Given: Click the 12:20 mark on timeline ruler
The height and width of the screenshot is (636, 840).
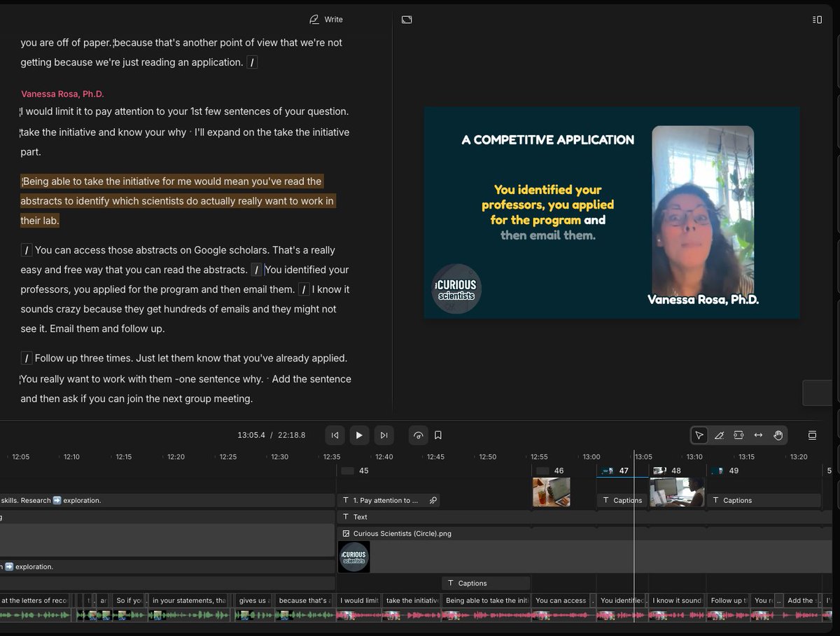Looking at the screenshot, I should pos(176,457).
